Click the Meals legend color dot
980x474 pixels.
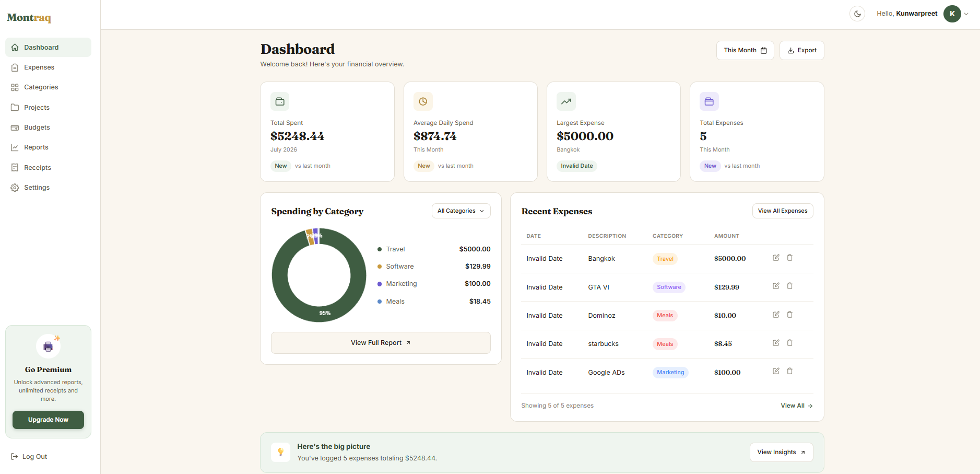(380, 302)
